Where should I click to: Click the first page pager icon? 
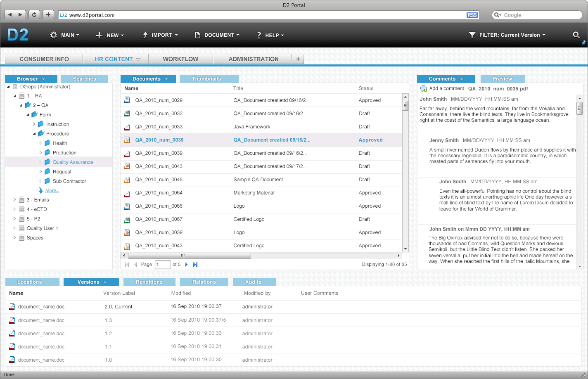pyautogui.click(x=127, y=265)
